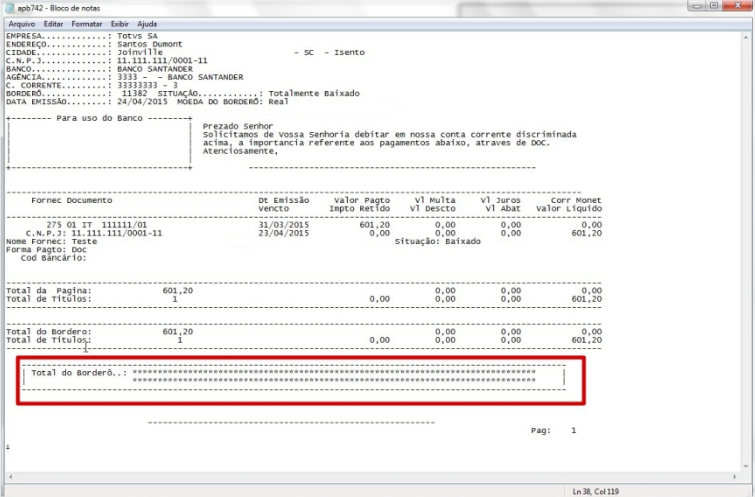This screenshot has height=497, width=755.
Task: Click 'Cod Bancário:' line
Action: pyautogui.click(x=53, y=258)
